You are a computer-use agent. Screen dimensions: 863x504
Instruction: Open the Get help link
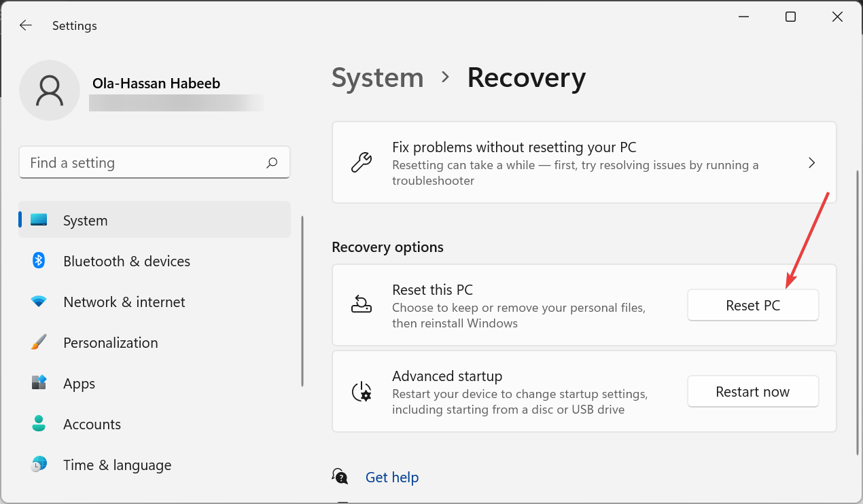pyautogui.click(x=392, y=478)
